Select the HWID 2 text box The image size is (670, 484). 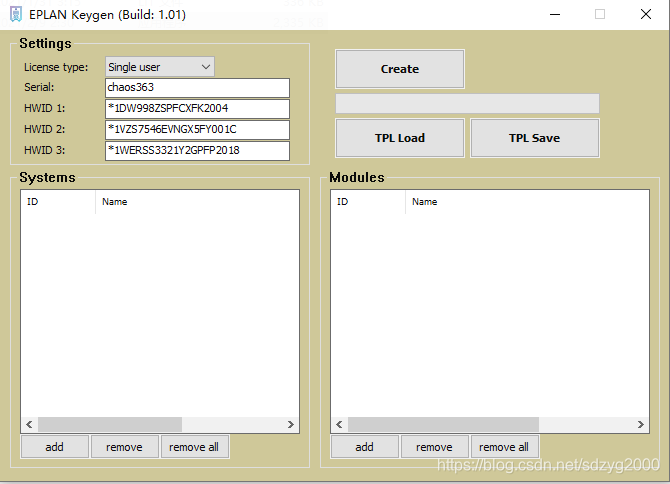tap(197, 130)
